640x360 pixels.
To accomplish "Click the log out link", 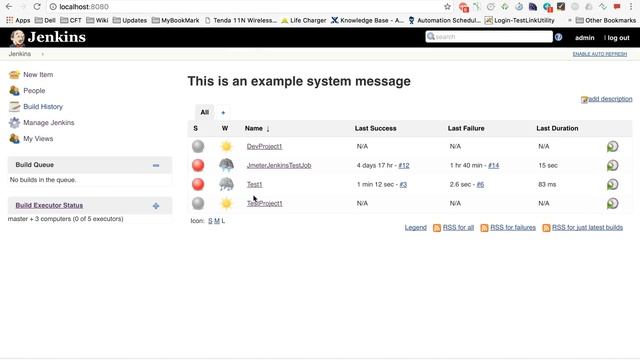I will [618, 38].
